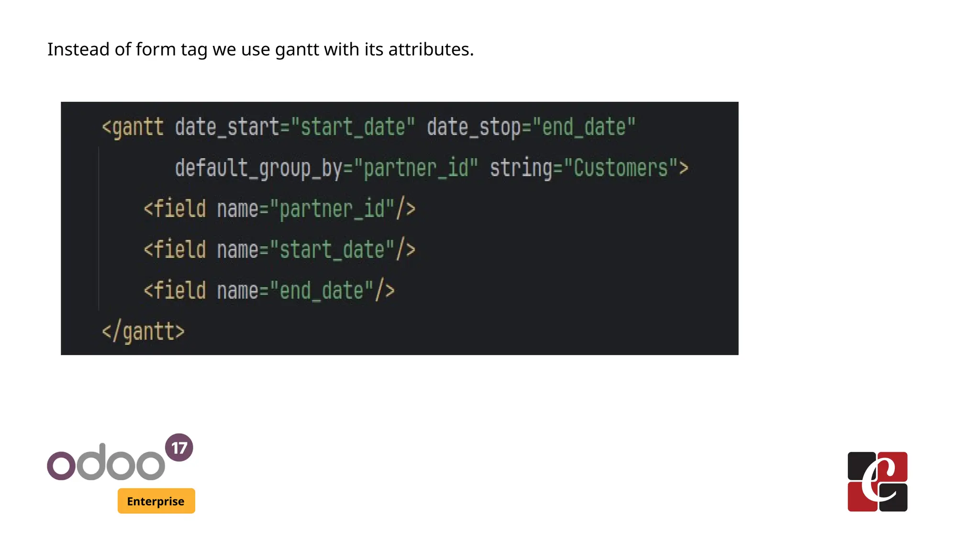Click default_group_by="partner_id" in the code
This screenshot has height=551, width=980.
pyautogui.click(x=327, y=168)
